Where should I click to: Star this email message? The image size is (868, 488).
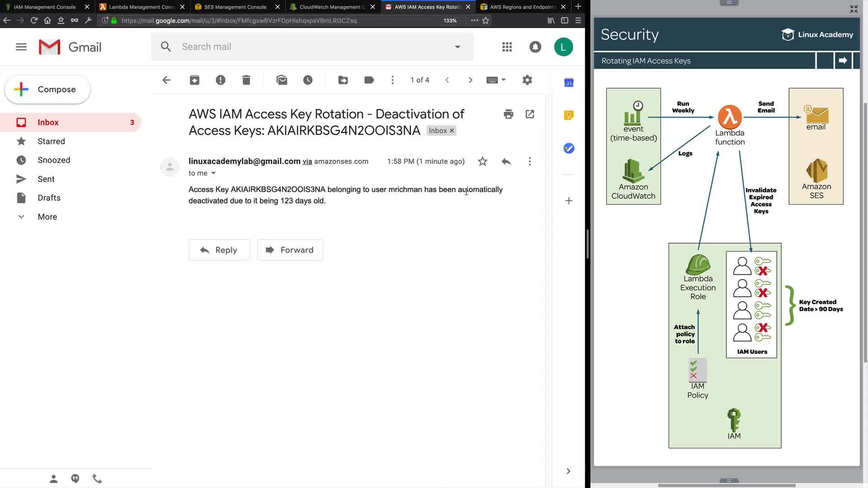[x=482, y=161]
